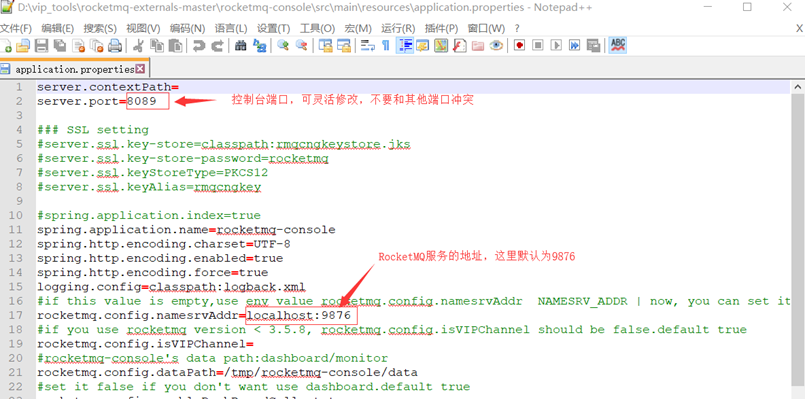This screenshot has height=399, width=805.
Task: Click the vertical scrollbar up arrow
Action: pyautogui.click(x=798, y=86)
